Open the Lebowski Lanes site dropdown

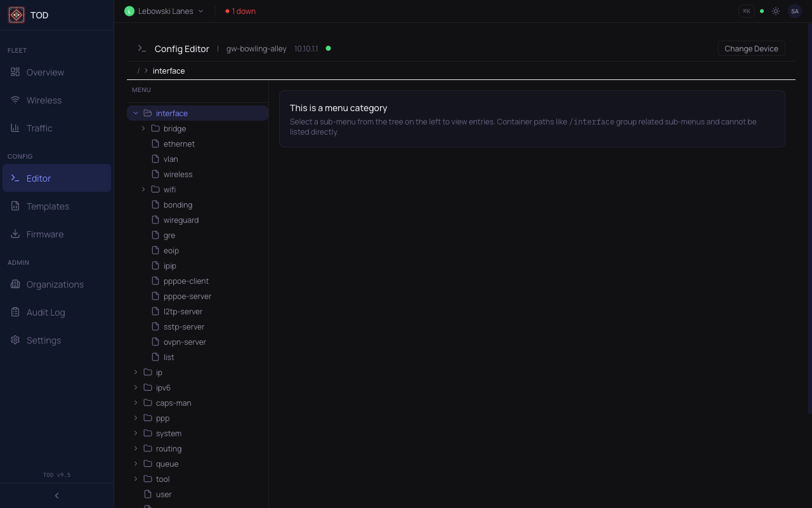tap(164, 11)
